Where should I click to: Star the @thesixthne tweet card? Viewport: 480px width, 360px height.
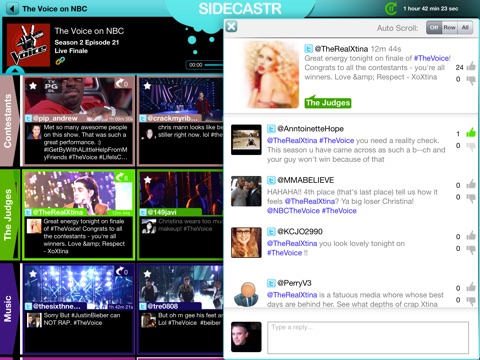tap(33, 274)
